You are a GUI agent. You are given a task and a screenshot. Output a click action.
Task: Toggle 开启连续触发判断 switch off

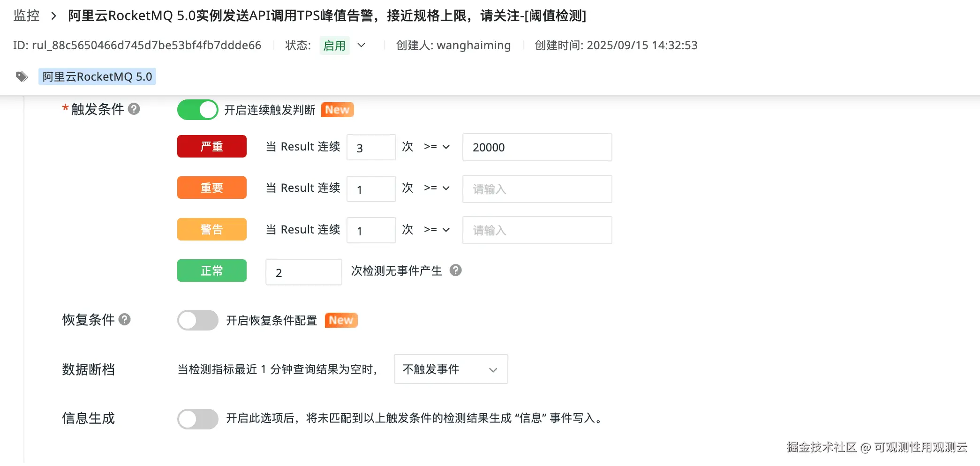coord(197,110)
